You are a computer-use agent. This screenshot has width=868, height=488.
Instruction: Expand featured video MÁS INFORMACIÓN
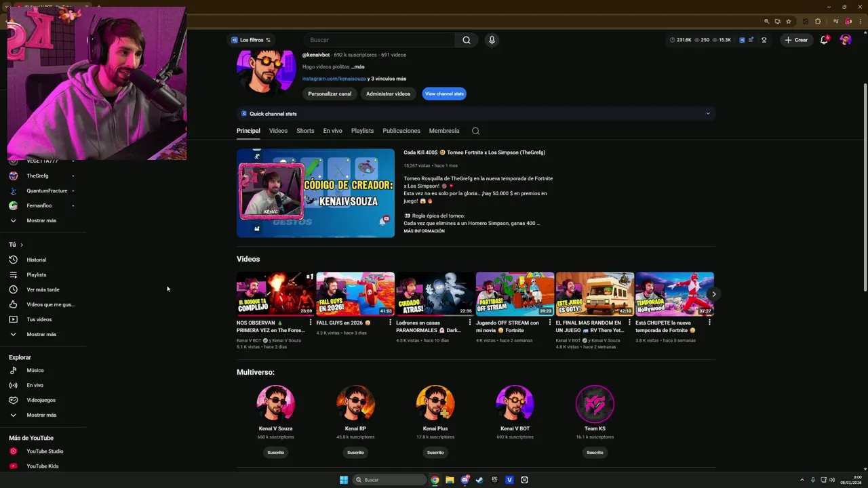pos(425,231)
